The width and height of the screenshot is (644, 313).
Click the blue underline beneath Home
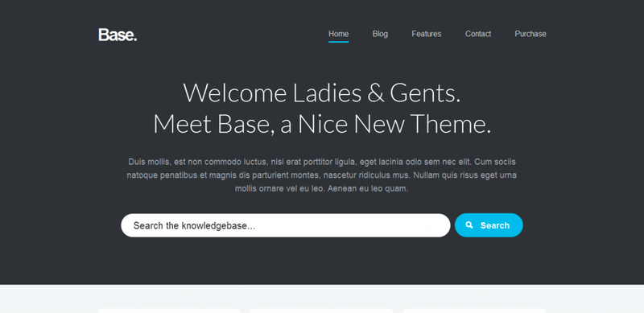click(x=338, y=42)
